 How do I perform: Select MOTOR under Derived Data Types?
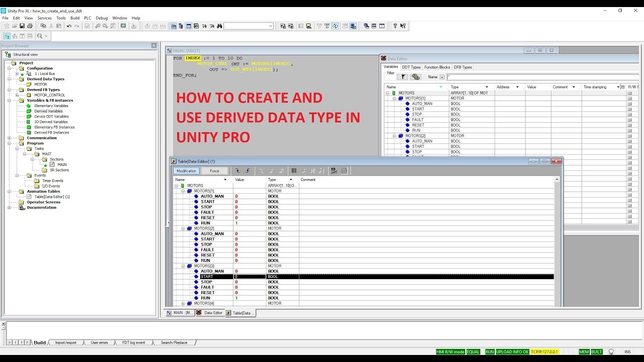click(41, 84)
